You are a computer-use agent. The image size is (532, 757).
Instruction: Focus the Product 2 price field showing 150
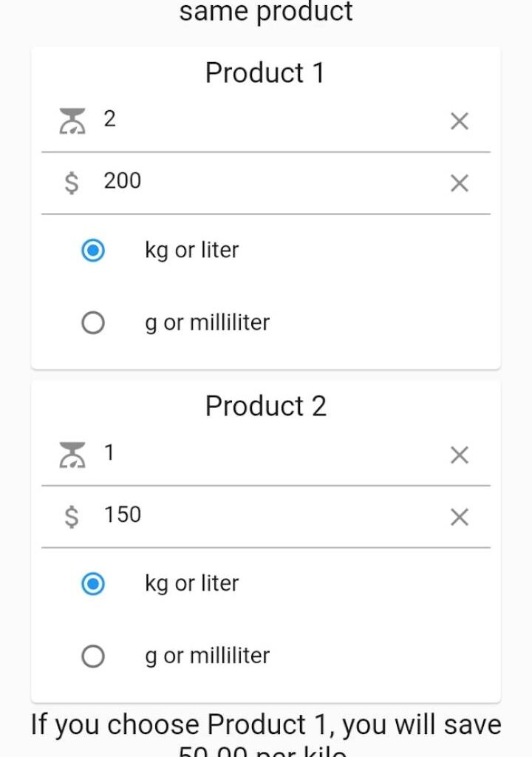click(x=266, y=515)
